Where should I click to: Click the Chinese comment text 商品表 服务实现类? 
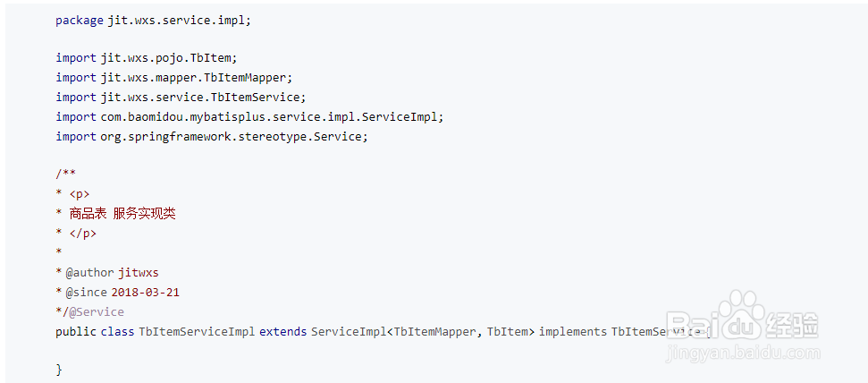tap(122, 213)
